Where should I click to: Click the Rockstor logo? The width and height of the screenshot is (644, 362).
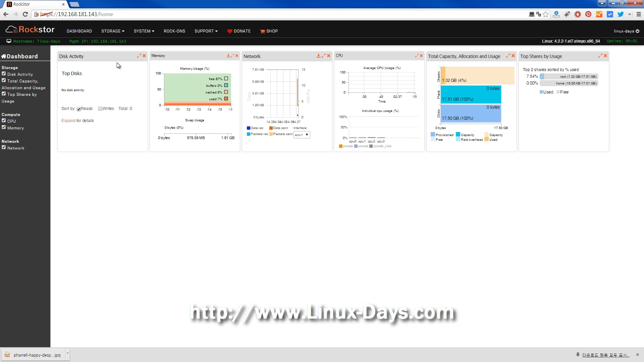(30, 30)
